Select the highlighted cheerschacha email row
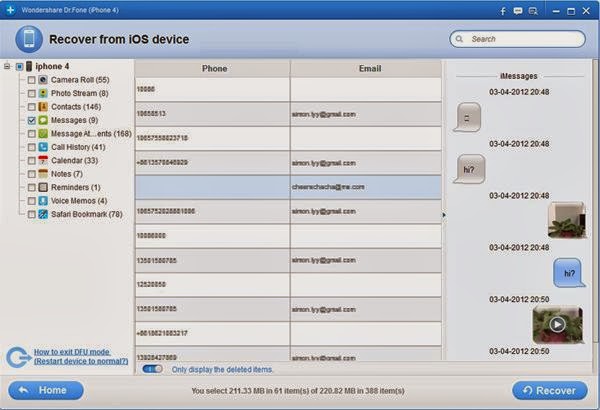The height and width of the screenshot is (410, 600). [x=288, y=187]
